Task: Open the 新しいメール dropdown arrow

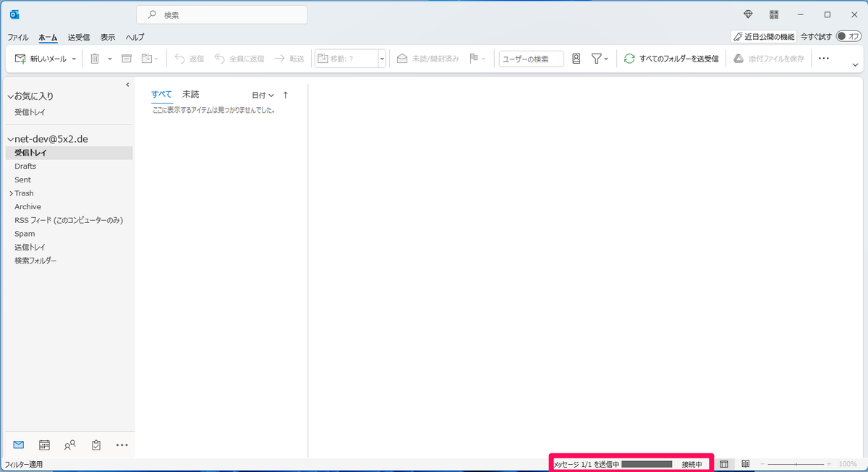Action: [74, 59]
